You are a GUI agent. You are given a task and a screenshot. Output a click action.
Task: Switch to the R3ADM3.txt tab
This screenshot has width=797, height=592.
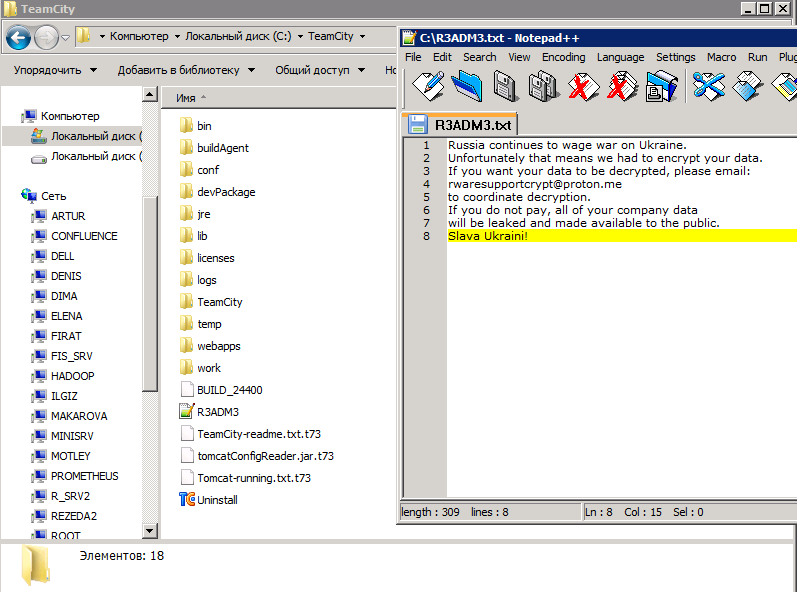tap(460, 124)
